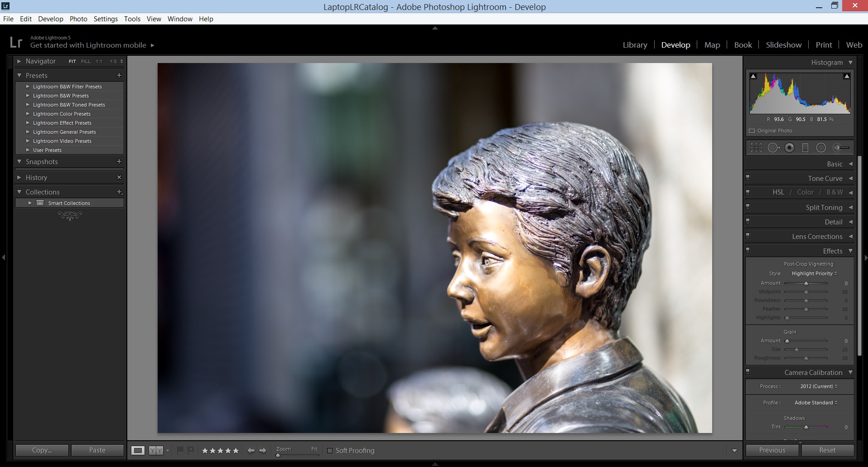The height and width of the screenshot is (467, 868).
Task: Toggle highlight clipping indicator in histogram
Action: pyautogui.click(x=846, y=76)
